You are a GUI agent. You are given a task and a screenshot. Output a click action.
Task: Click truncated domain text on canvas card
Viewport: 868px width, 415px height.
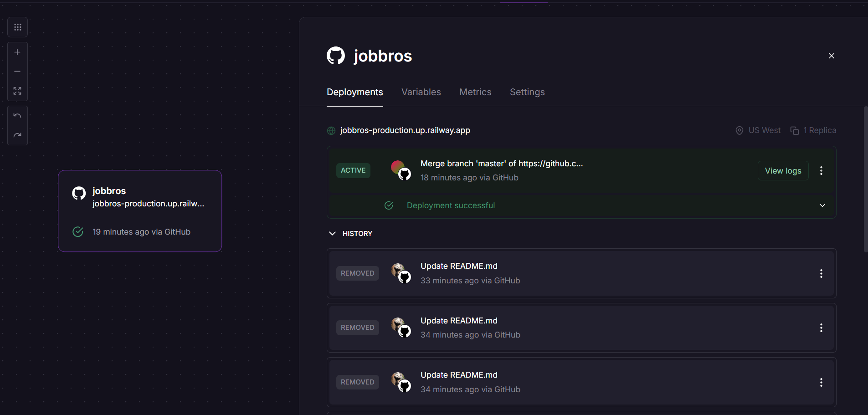click(x=148, y=204)
